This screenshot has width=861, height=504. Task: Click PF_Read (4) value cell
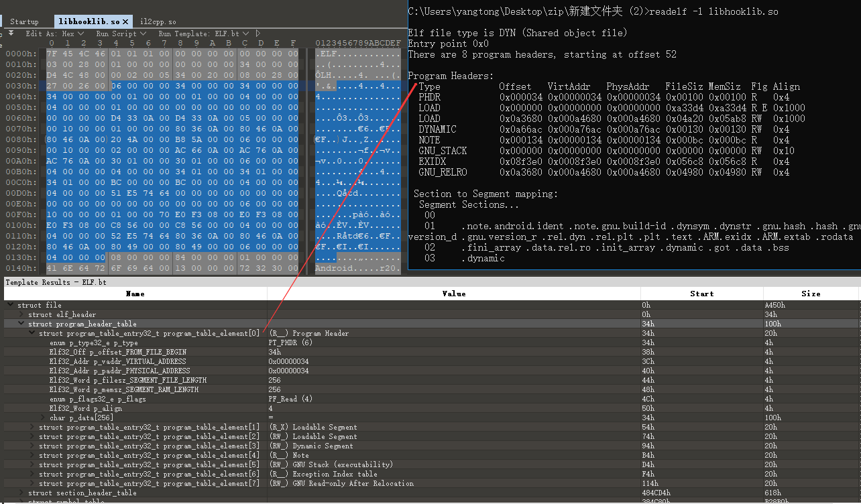pyautogui.click(x=291, y=399)
